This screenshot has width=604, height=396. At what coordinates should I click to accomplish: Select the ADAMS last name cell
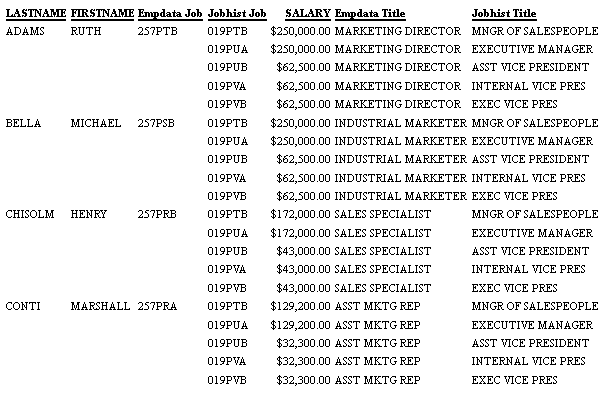click(25, 31)
